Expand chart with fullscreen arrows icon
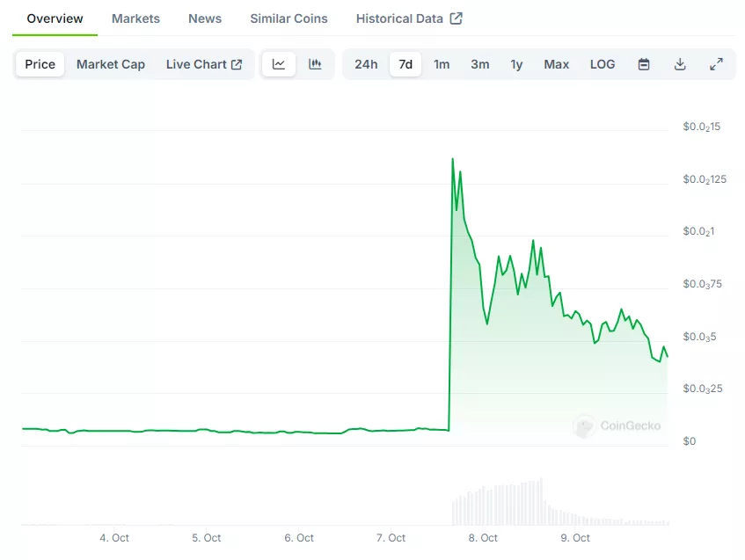 click(716, 63)
